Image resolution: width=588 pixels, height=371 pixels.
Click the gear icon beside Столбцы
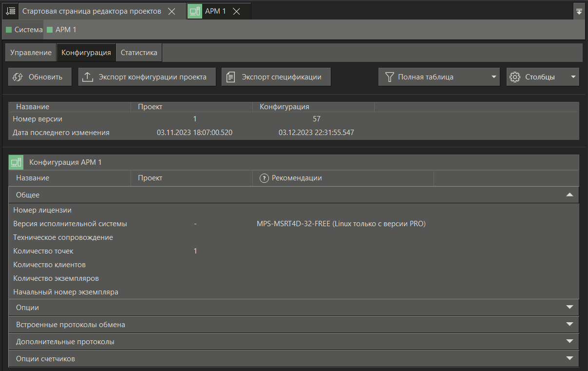(x=515, y=77)
